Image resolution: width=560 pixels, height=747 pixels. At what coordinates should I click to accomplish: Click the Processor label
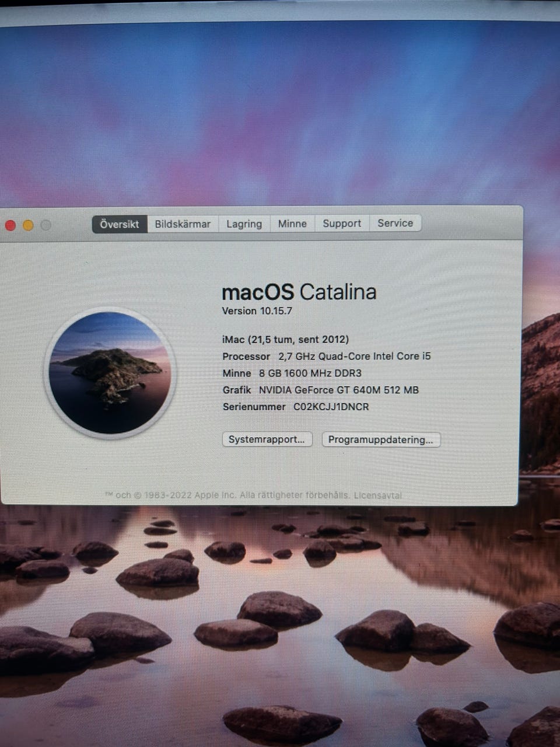(246, 357)
